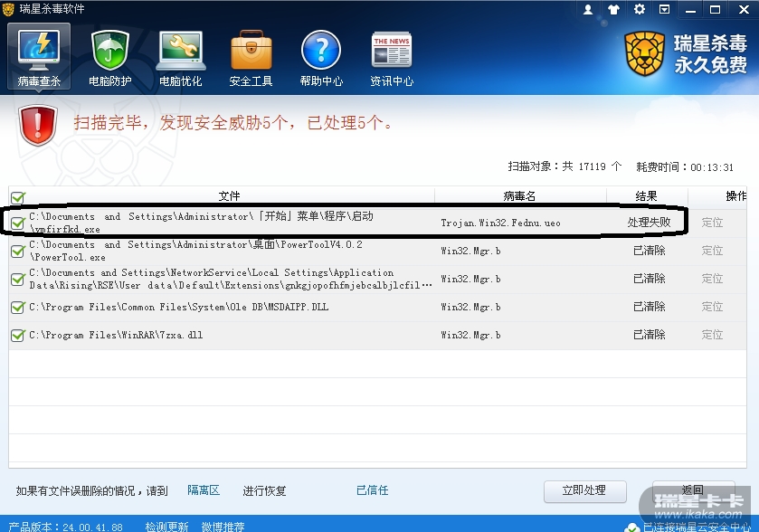This screenshot has width=759, height=532.
Task: Open the 病毒查杀 virus scan icon
Action: (x=39, y=57)
